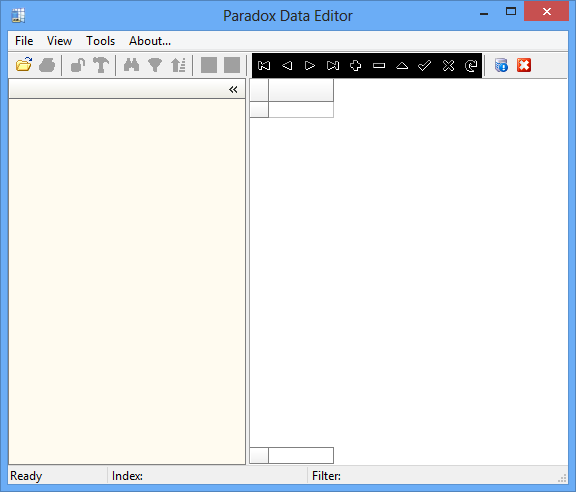
Task: Click the Paradox Data Editor title icon
Action: click(x=18, y=15)
